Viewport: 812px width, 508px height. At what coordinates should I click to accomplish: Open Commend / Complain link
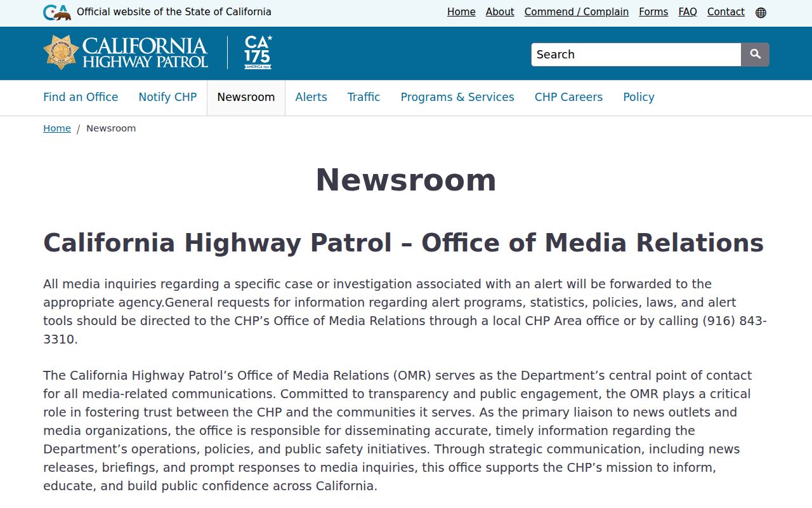(x=577, y=12)
